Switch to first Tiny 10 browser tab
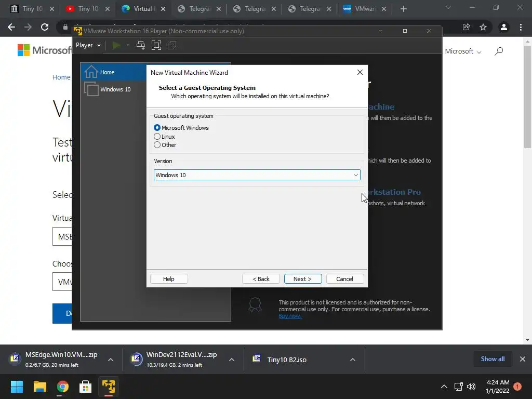532x399 pixels. click(x=33, y=9)
